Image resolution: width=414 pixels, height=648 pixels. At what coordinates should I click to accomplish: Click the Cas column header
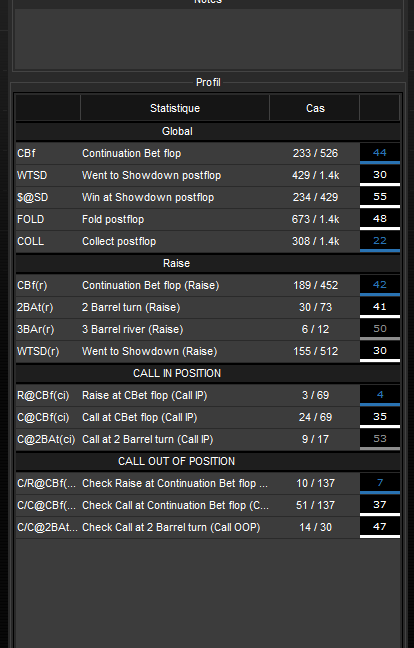click(x=315, y=108)
